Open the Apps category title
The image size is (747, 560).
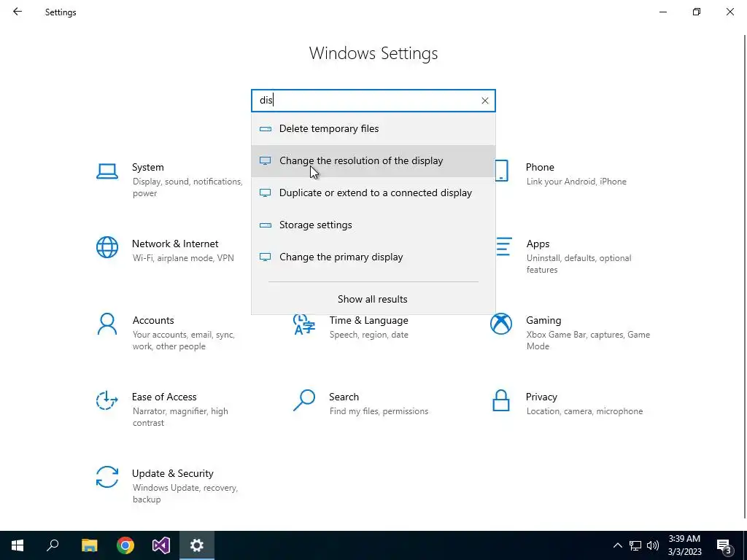538,244
